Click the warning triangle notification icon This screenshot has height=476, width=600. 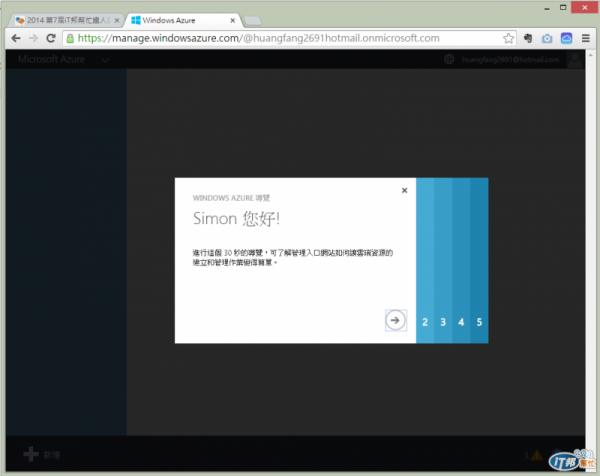point(537,455)
